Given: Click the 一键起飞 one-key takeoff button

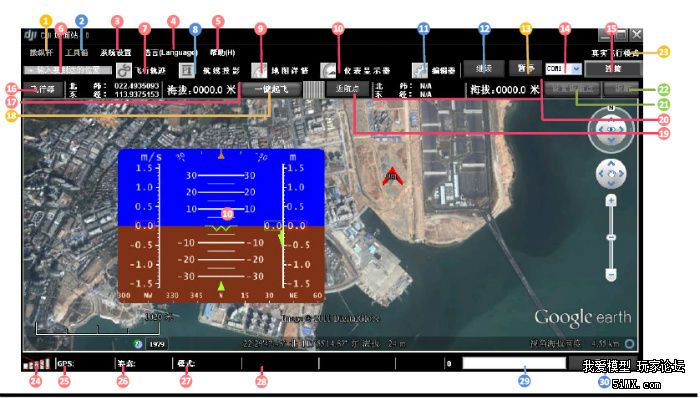Looking at the screenshot, I should (x=271, y=89).
